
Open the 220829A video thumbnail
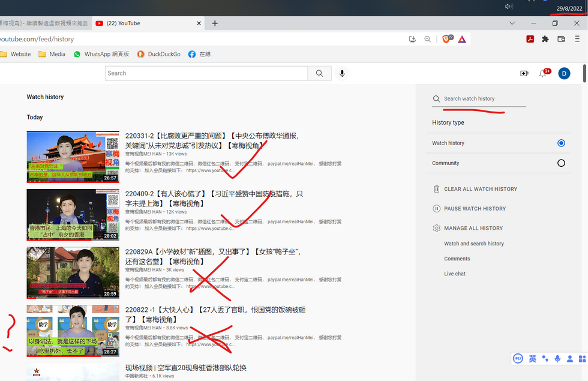coord(73,272)
